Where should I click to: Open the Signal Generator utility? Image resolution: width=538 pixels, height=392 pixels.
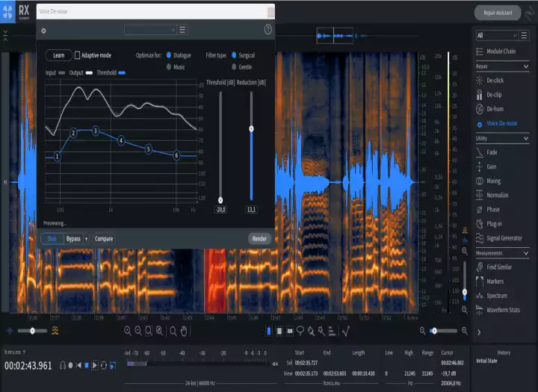504,238
